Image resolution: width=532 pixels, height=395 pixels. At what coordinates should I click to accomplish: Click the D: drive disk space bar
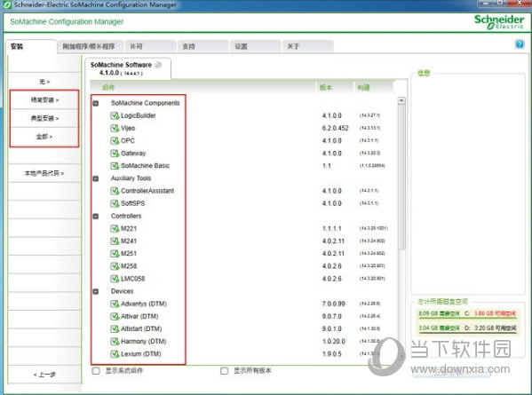coord(467,329)
